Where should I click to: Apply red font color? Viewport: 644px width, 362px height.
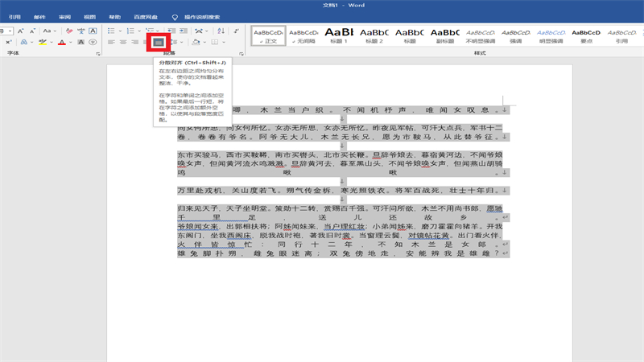[x=62, y=42]
